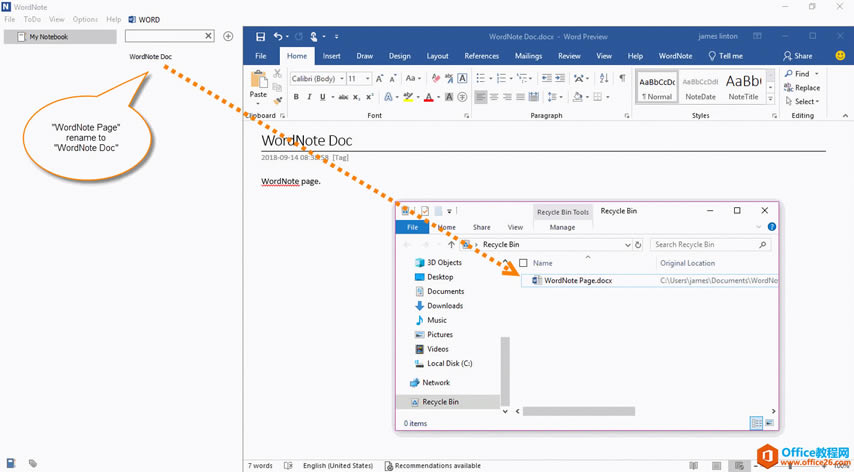The width and height of the screenshot is (854, 472).
Task: Click the italic formatting icon
Action: 309,97
